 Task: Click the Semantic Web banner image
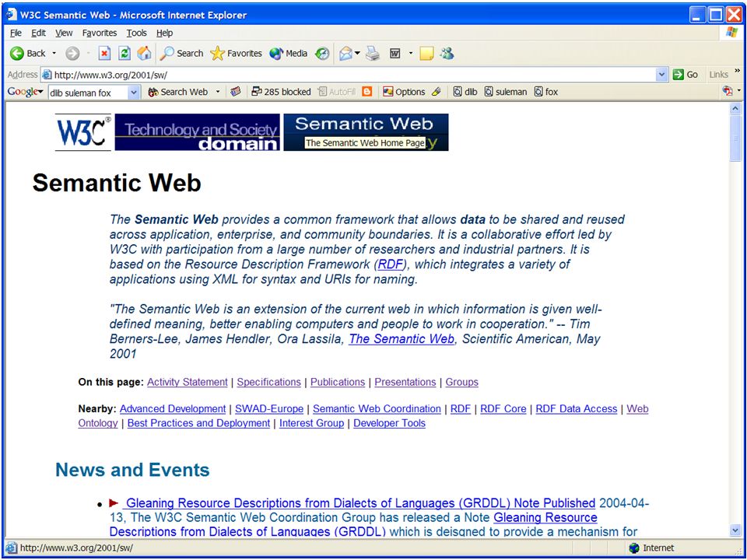click(366, 132)
